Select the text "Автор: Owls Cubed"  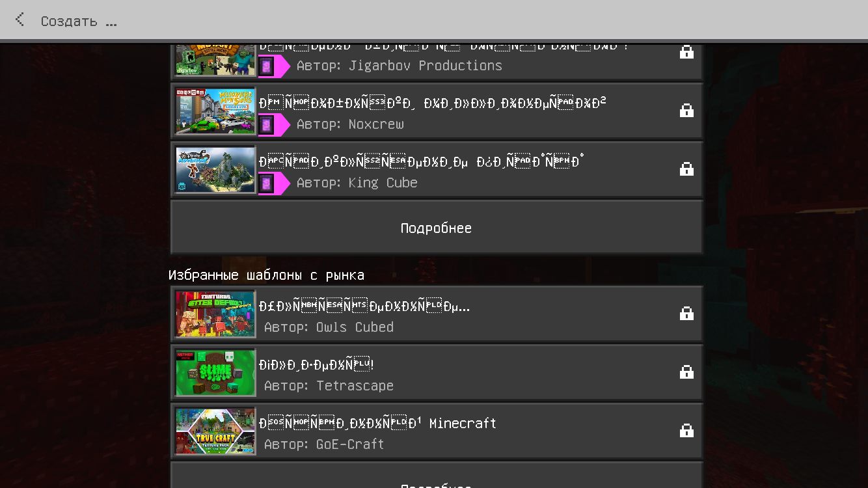(329, 327)
